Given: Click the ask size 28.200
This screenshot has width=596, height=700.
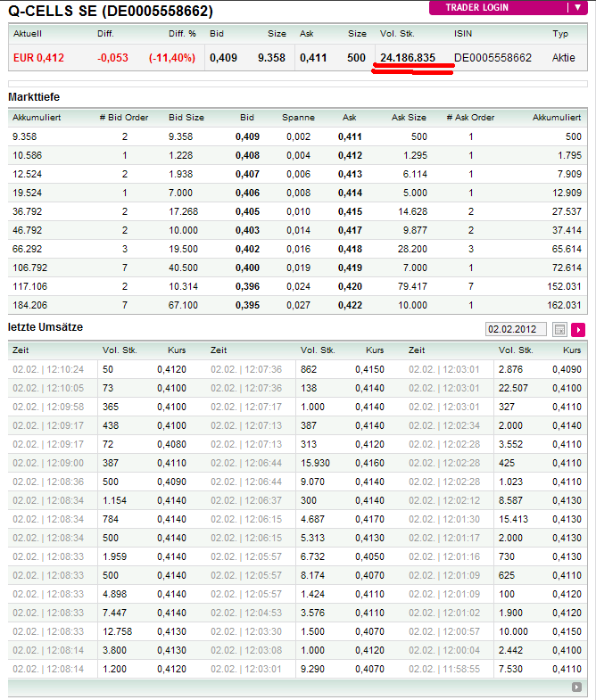Looking at the screenshot, I should pos(412,249).
